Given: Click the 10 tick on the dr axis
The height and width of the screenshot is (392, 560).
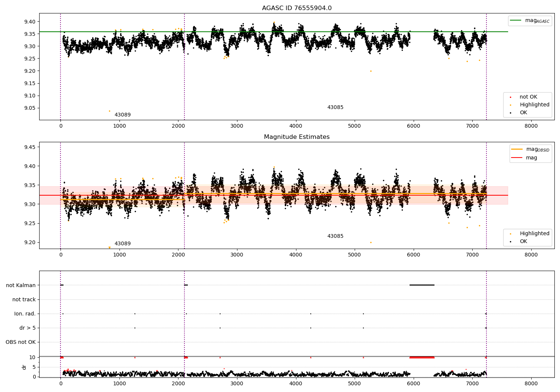Looking at the screenshot, I should 32,357.
